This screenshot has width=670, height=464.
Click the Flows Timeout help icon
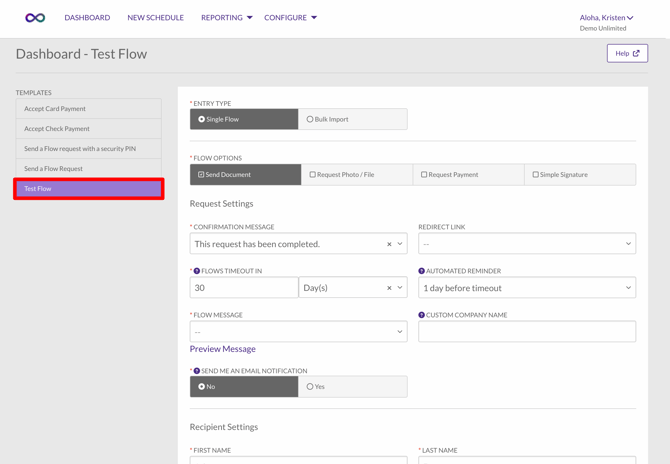197,271
